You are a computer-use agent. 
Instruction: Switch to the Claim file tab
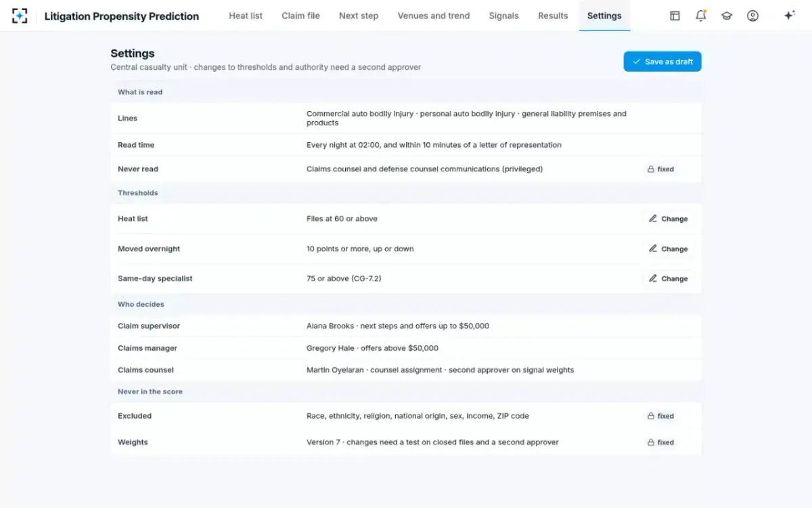coord(300,16)
